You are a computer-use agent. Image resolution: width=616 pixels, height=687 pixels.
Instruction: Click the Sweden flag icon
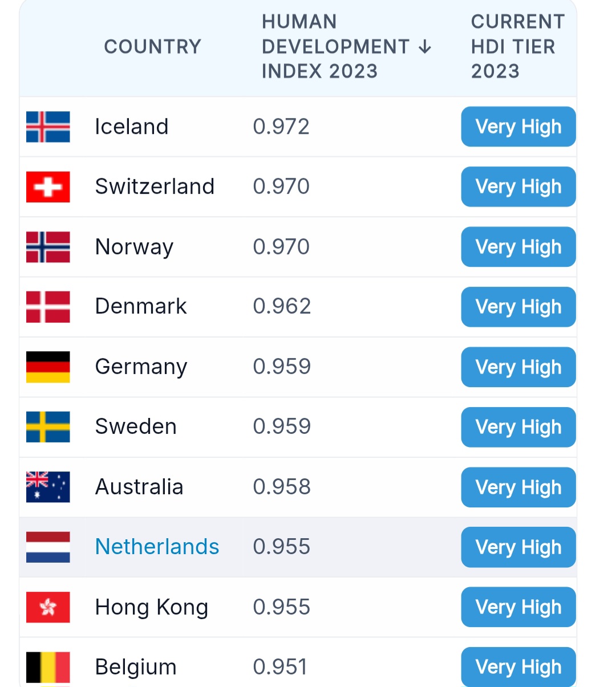[x=48, y=427]
